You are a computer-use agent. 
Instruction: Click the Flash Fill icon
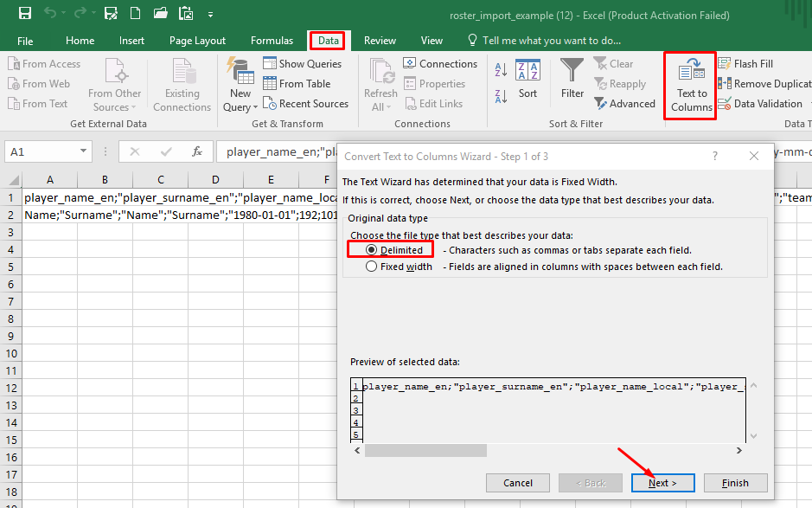pos(725,64)
